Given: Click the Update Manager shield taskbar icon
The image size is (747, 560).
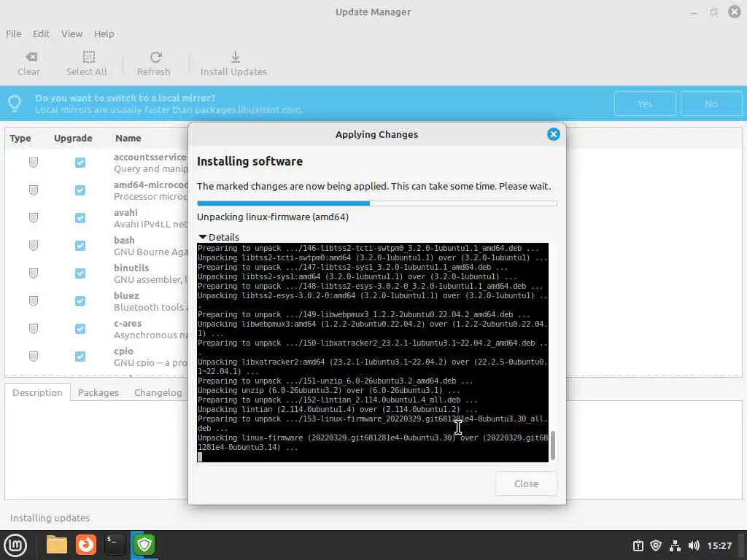Looking at the screenshot, I should (144, 545).
